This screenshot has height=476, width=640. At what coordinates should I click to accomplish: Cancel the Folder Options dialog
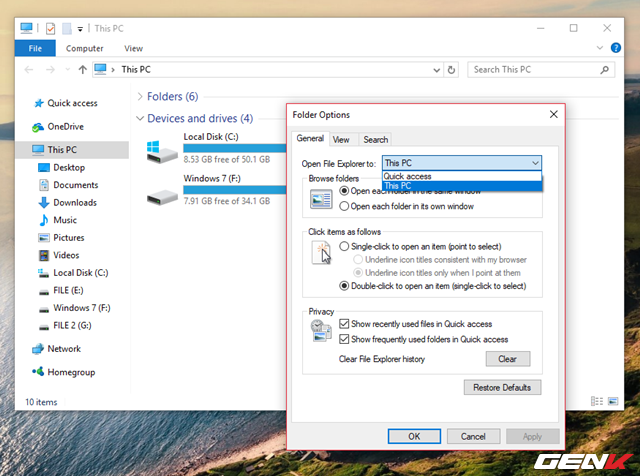(x=473, y=436)
